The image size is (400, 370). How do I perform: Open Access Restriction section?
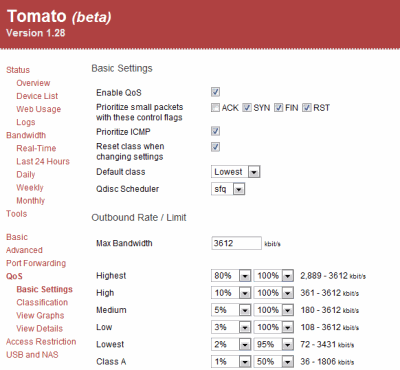41,342
